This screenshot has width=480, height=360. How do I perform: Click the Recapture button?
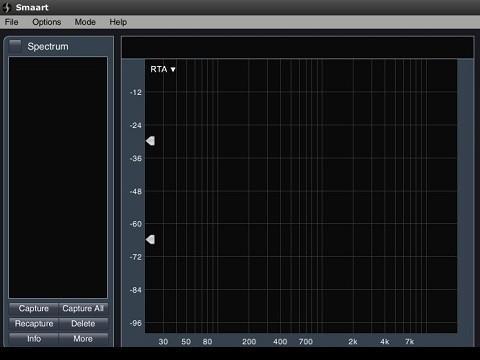[x=34, y=324]
